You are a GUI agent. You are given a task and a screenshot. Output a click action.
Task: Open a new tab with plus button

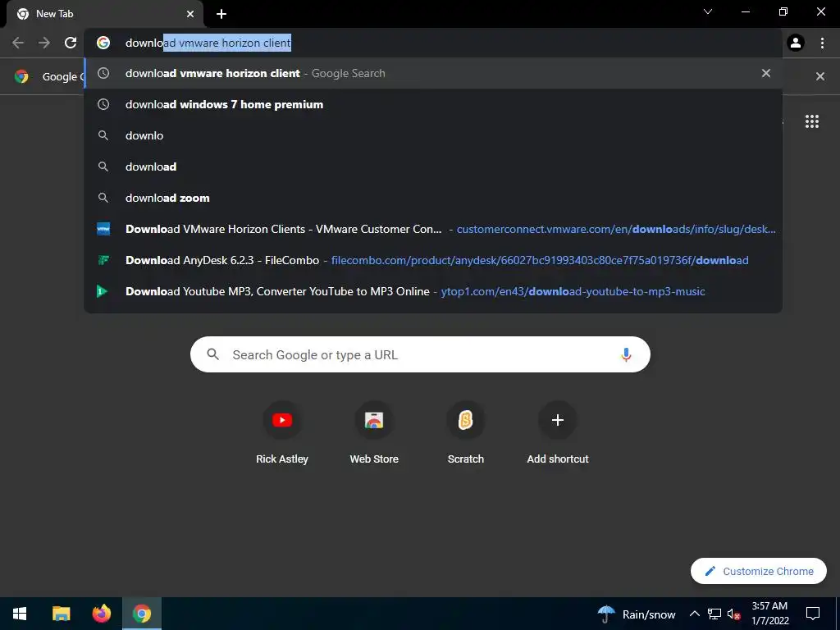coord(221,15)
